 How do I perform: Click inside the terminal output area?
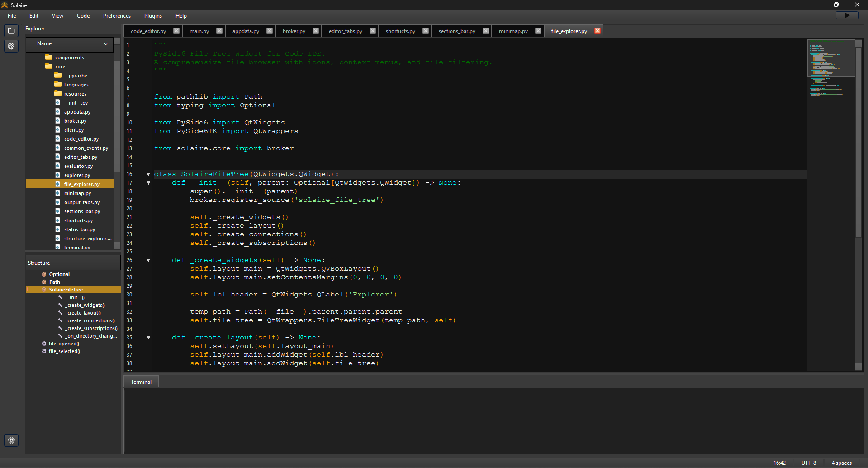494,420
